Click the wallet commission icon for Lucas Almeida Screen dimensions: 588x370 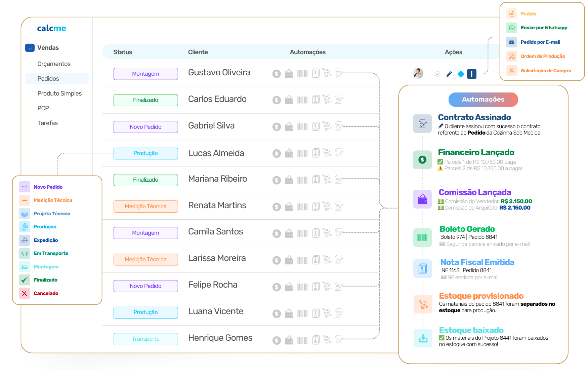point(289,153)
